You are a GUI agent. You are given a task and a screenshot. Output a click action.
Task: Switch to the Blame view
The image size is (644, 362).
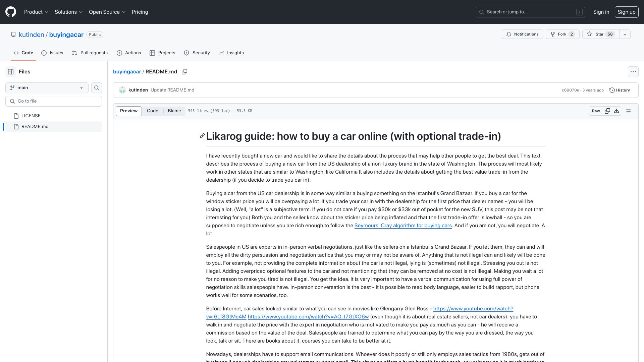174,111
